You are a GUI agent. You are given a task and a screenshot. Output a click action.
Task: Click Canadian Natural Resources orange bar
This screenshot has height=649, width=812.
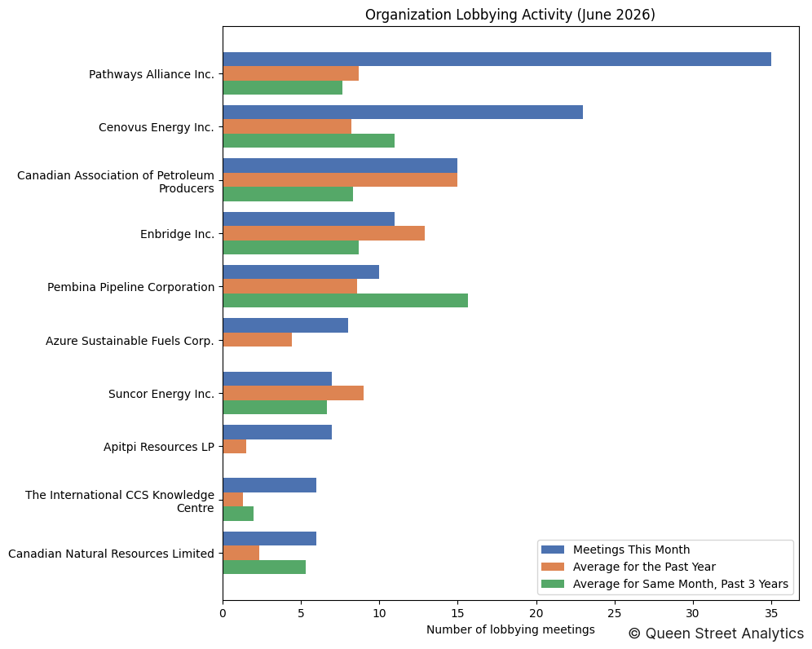coord(241,553)
